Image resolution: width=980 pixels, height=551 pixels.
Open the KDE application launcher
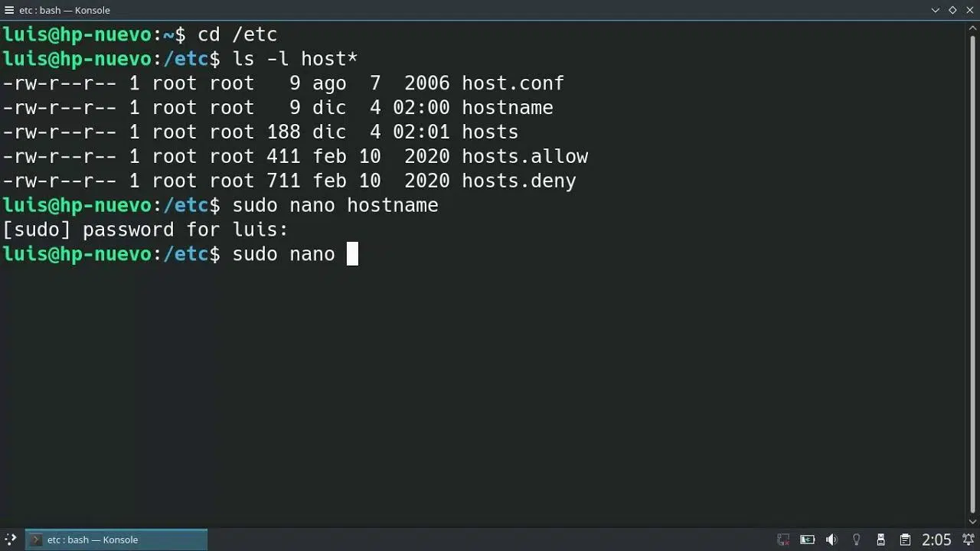point(11,540)
